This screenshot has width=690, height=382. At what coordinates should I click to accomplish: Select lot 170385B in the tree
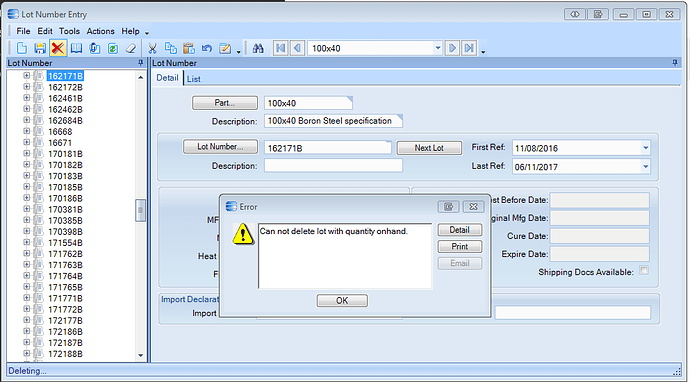coord(65,220)
